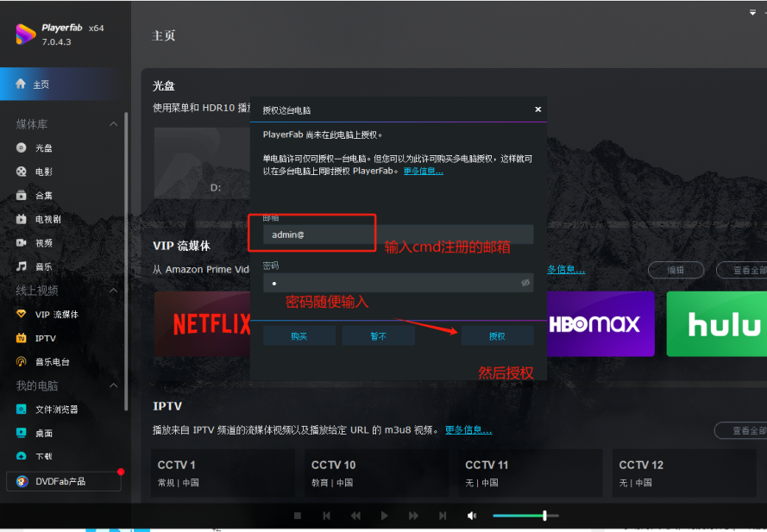Open the CCTV 11 channel card
Screen dimensions: 767x532
point(531,473)
